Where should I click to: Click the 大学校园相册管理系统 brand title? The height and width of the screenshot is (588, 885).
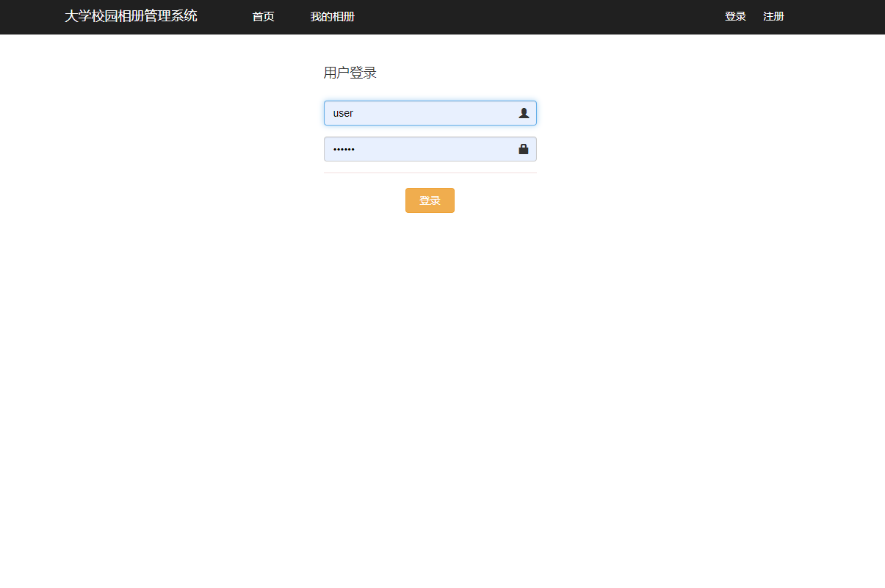131,15
